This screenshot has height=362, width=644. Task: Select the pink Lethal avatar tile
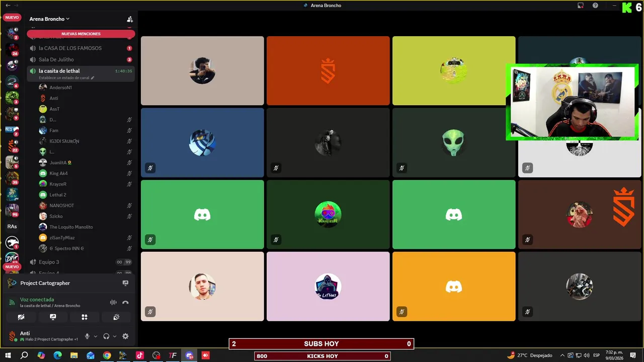pyautogui.click(x=328, y=287)
